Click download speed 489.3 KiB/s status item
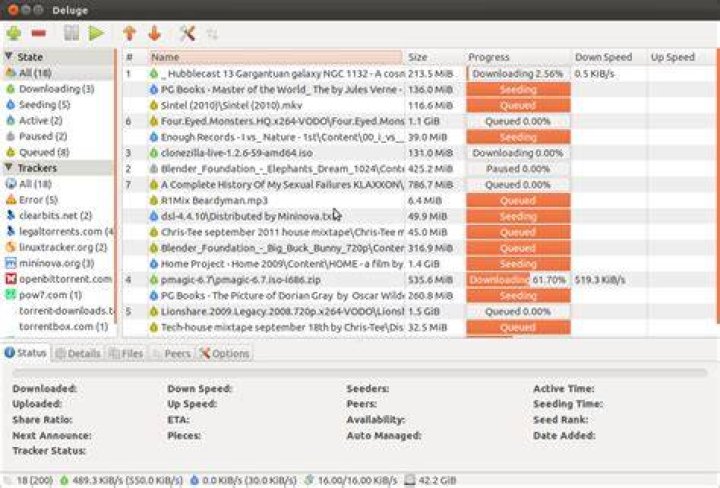This screenshot has width=720, height=488. pos(121,480)
